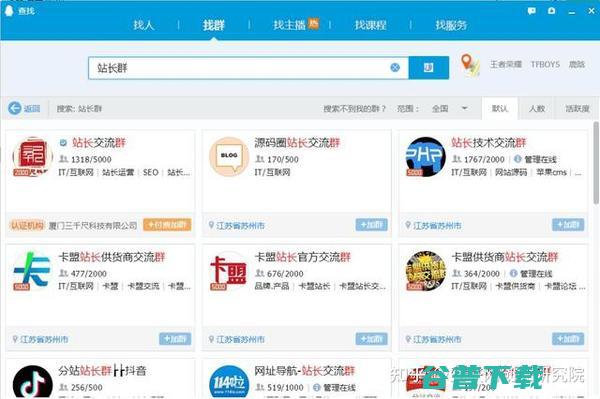Screen dimensions: 600x399
Task: Open the skin icon in title bar
Action: (551, 11)
